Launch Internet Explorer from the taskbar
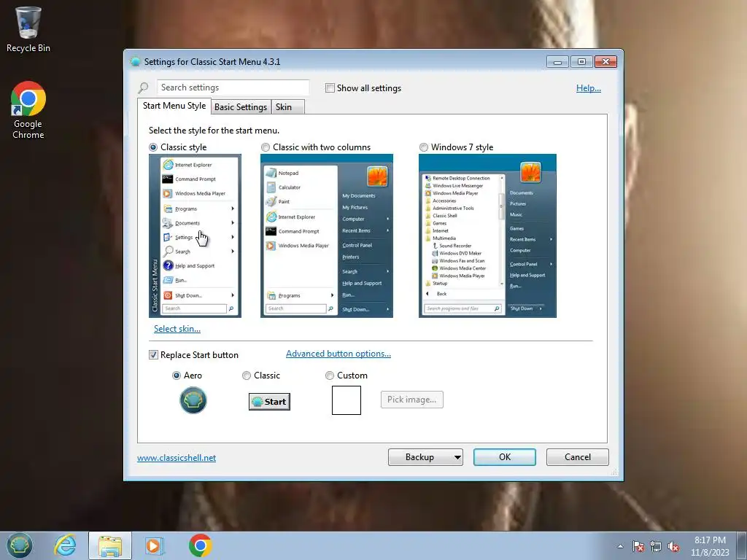Image resolution: width=747 pixels, height=560 pixels. [x=65, y=545]
